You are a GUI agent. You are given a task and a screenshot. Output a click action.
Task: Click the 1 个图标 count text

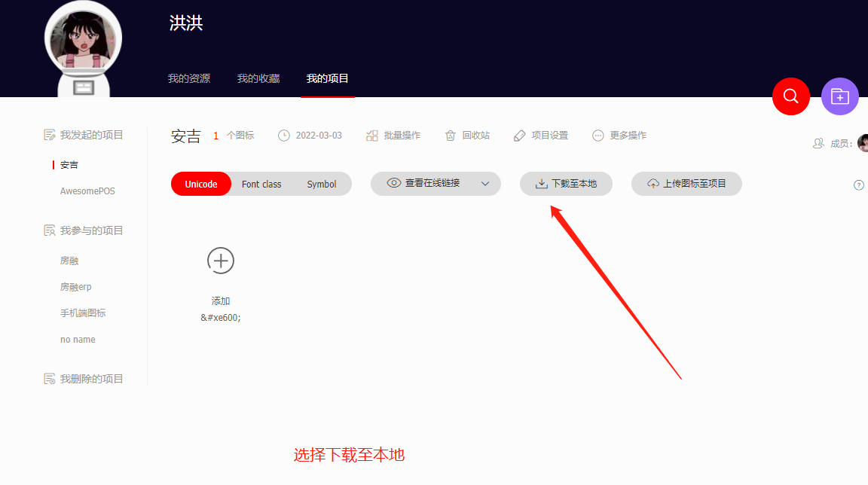(x=234, y=136)
